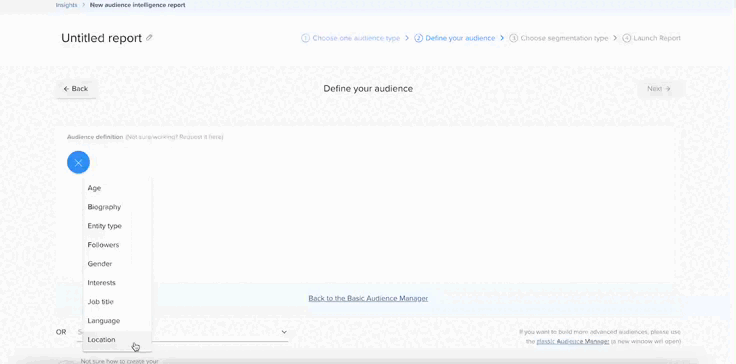The height and width of the screenshot is (364, 736).
Task: Choose Location from the attribute list
Action: (x=117, y=340)
